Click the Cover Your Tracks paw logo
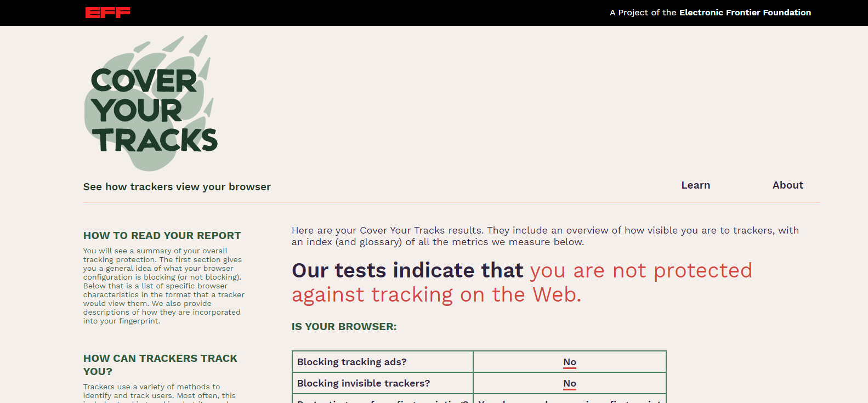868x403 pixels. point(151,103)
